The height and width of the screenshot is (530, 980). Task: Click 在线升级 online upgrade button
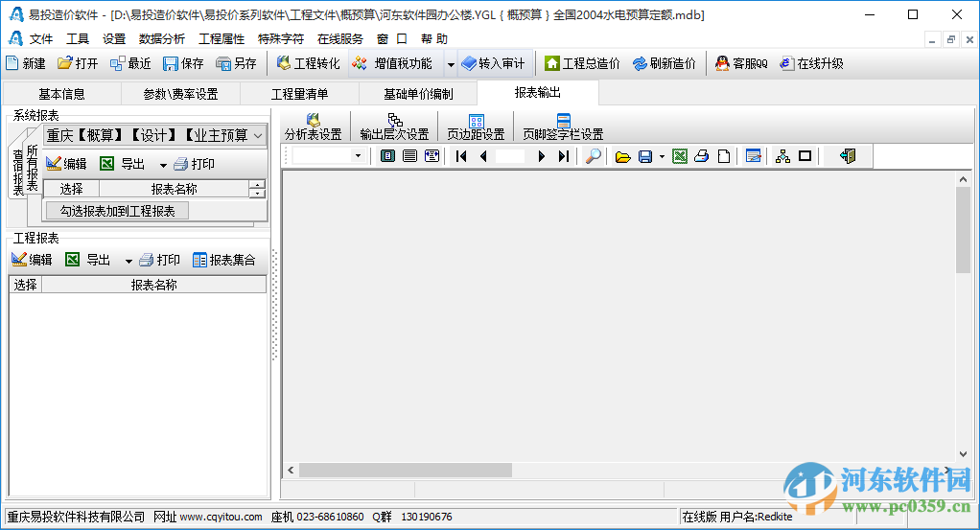click(812, 63)
